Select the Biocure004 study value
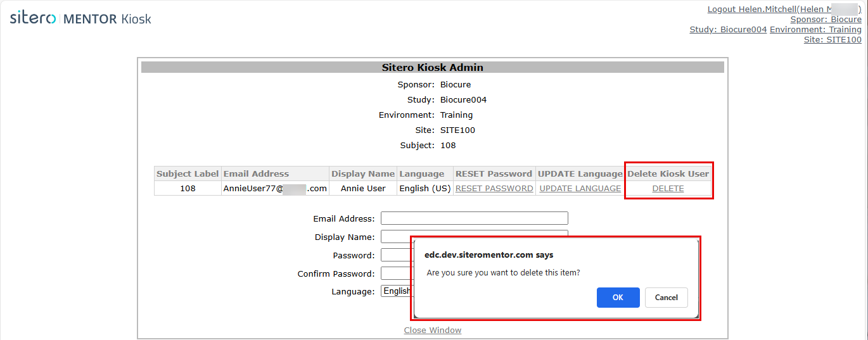Viewport: 868px width, 340px height. 463,100
